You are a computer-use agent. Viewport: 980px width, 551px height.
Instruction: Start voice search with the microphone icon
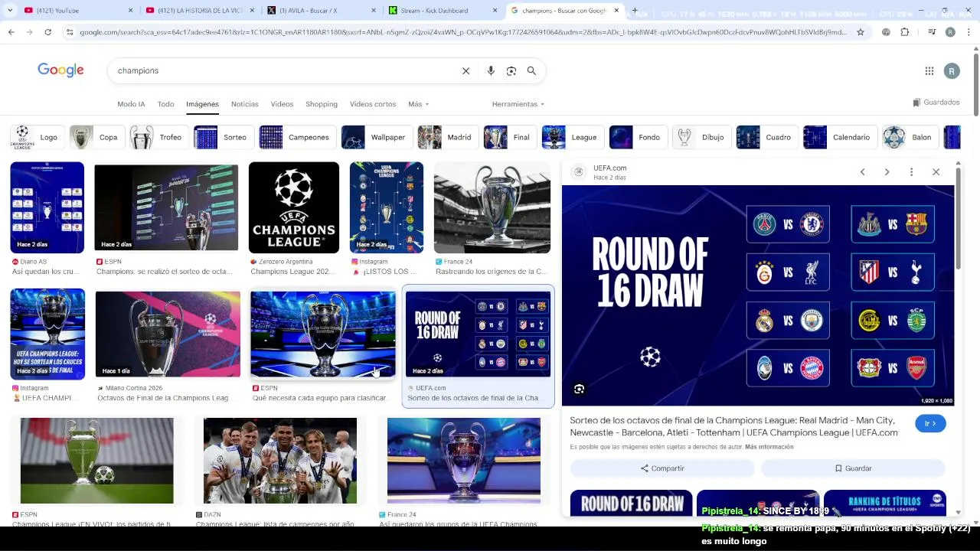tap(491, 70)
